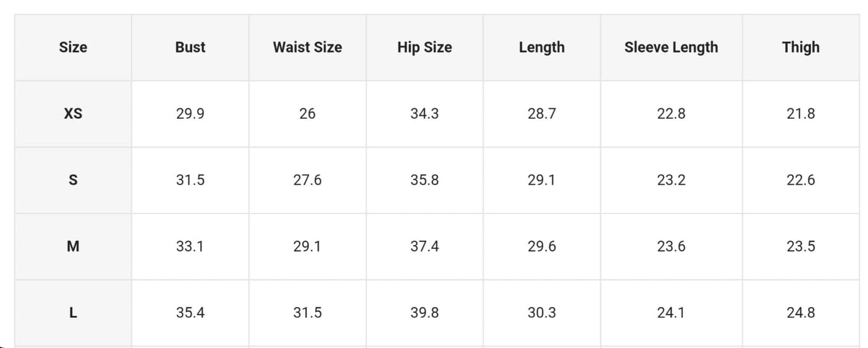Click the Sleeve Length header
The width and height of the screenshot is (868, 348).
[x=671, y=47]
